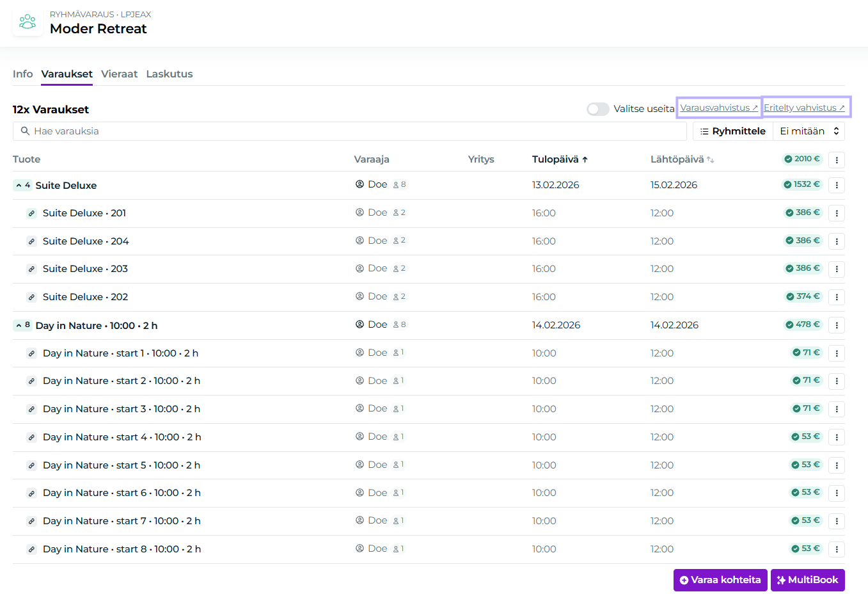Click booker person icon in Suite Deluxe 203 row
868x601 pixels.
coord(359,269)
